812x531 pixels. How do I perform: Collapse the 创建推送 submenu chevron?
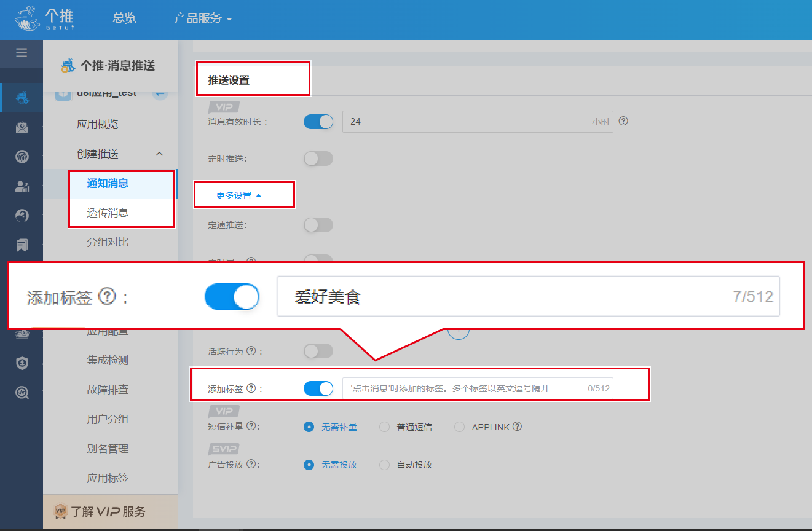click(159, 154)
